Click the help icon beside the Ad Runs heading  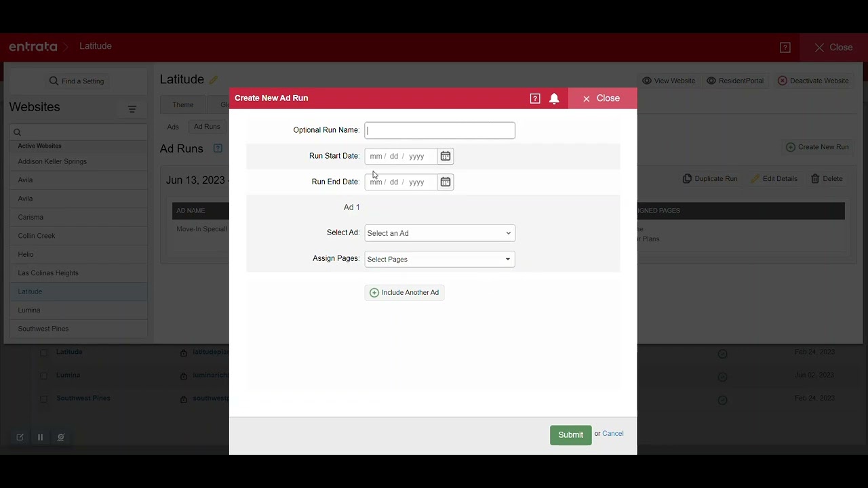coord(218,148)
